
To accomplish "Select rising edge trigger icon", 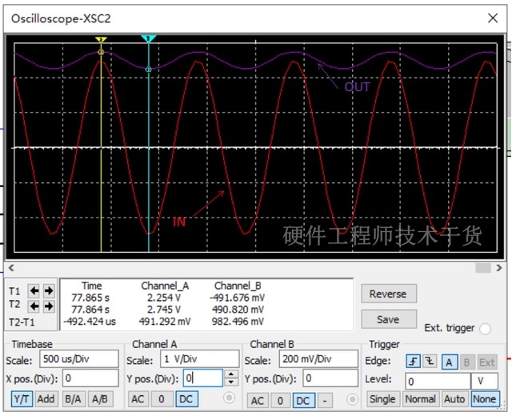I will 413,362.
